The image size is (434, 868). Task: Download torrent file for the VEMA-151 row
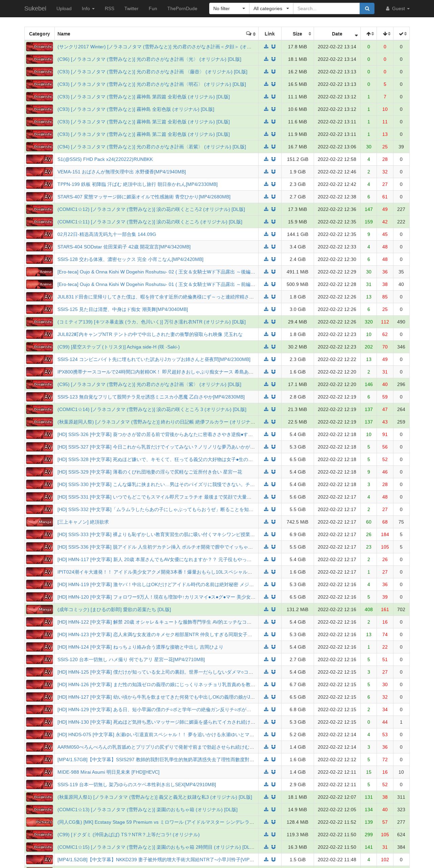pyautogui.click(x=266, y=172)
